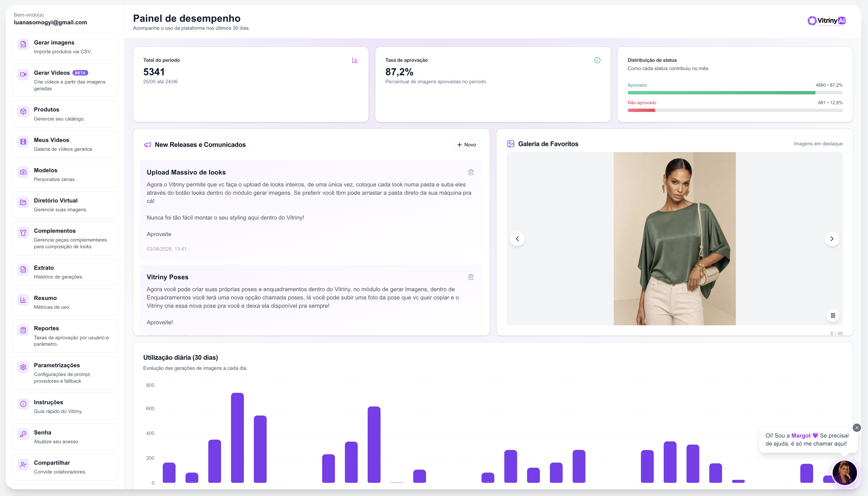
Task: Click the Diretório Virtual folder icon
Action: coord(23,202)
